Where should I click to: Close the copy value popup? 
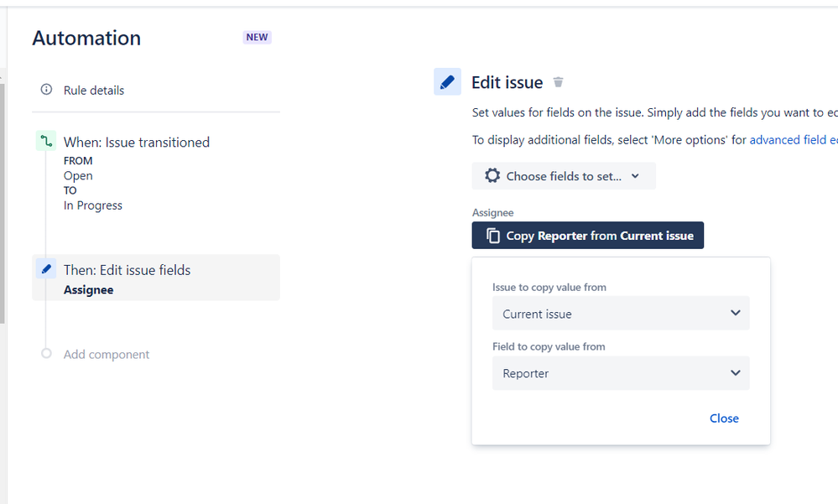(724, 418)
